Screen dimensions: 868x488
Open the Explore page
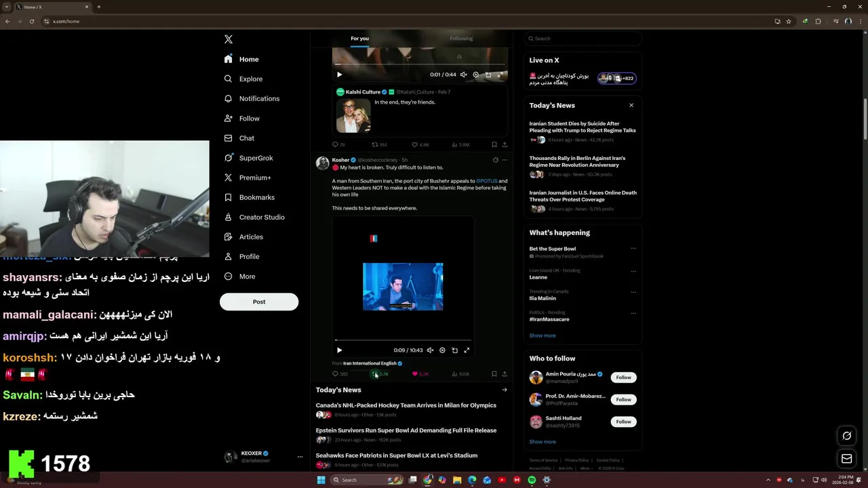[243, 79]
